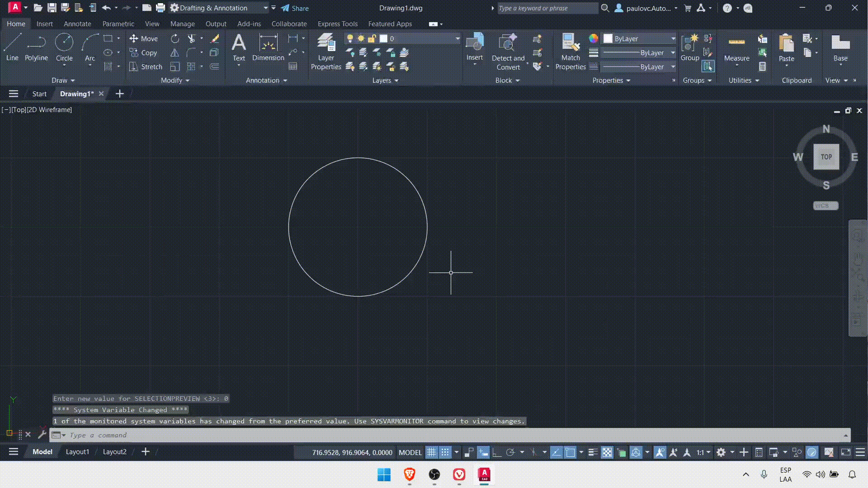Toggle snap mode in status bar
The image size is (868, 488).
click(445, 452)
